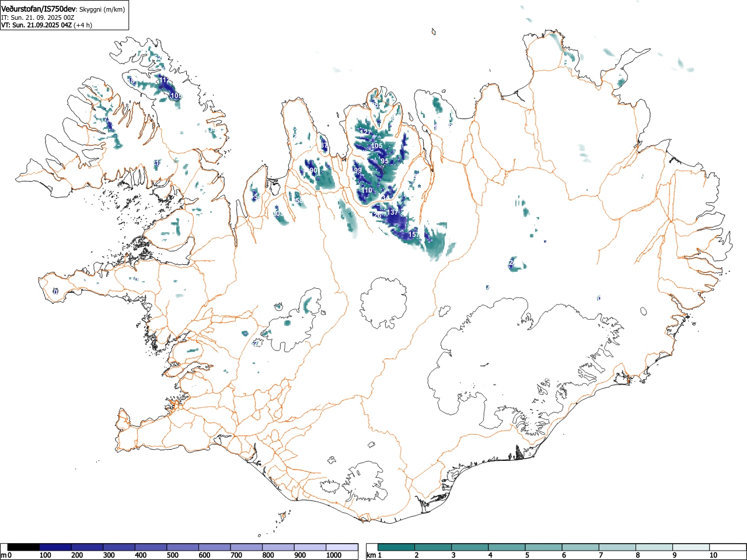Click the 700–800 m legend color block

(246, 547)
